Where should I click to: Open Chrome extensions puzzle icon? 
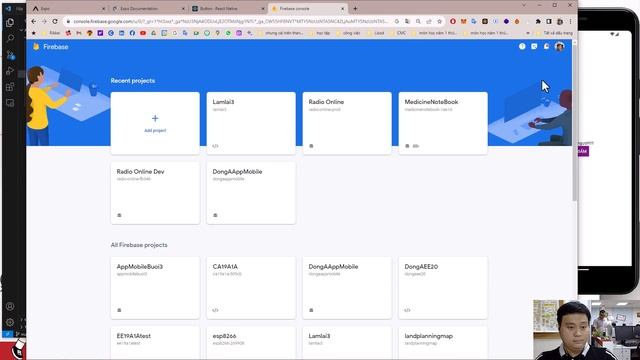(x=538, y=21)
